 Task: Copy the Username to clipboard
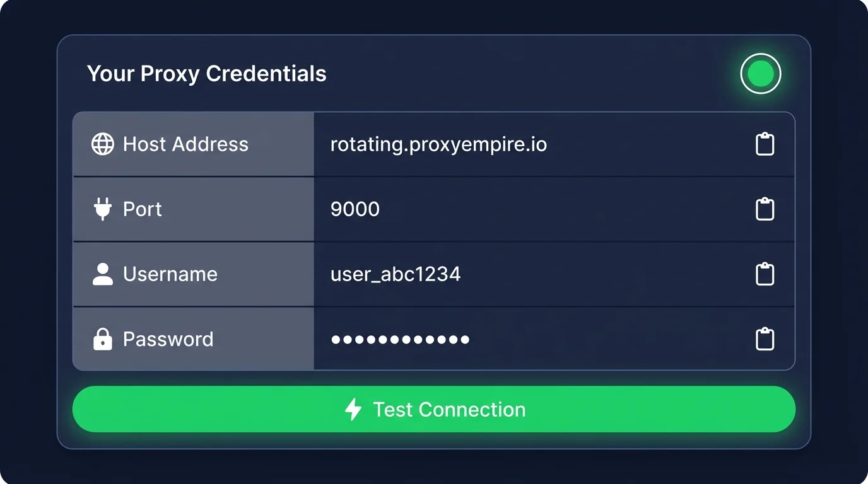(x=765, y=274)
